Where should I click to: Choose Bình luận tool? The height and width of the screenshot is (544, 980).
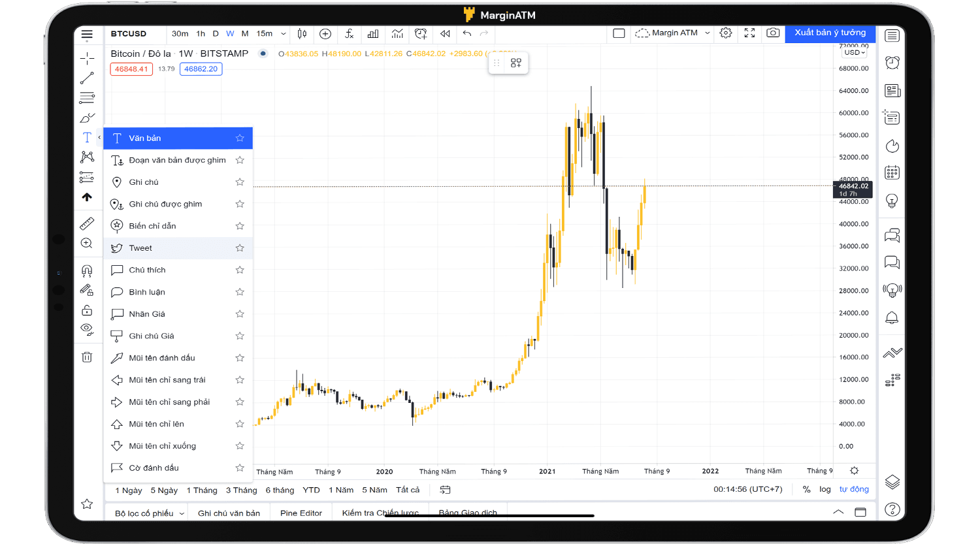point(178,292)
